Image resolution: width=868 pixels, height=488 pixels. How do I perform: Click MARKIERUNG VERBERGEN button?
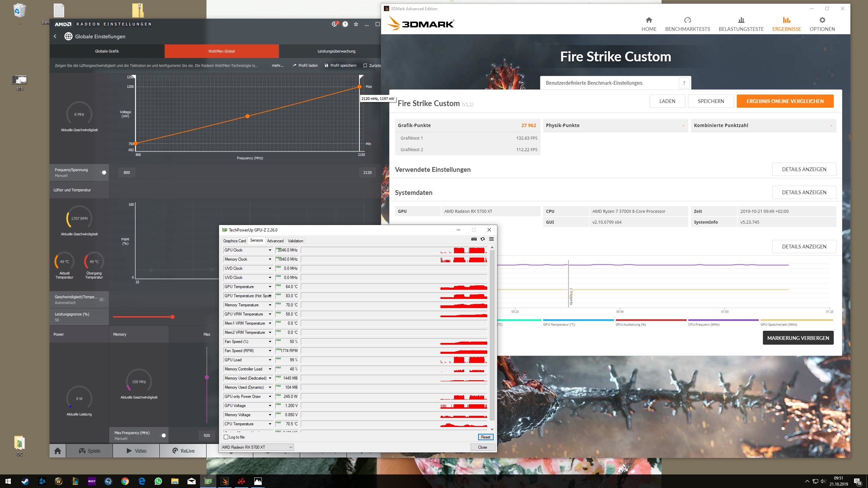798,338
